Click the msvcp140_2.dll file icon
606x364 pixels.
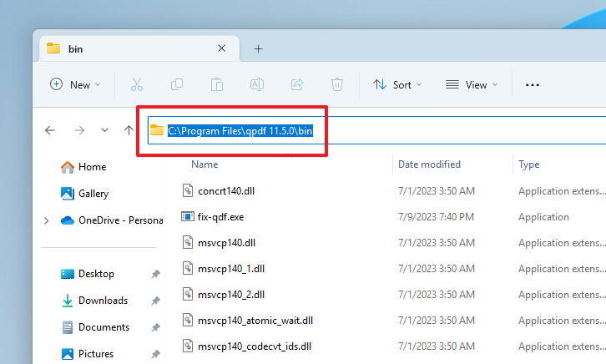click(x=188, y=294)
